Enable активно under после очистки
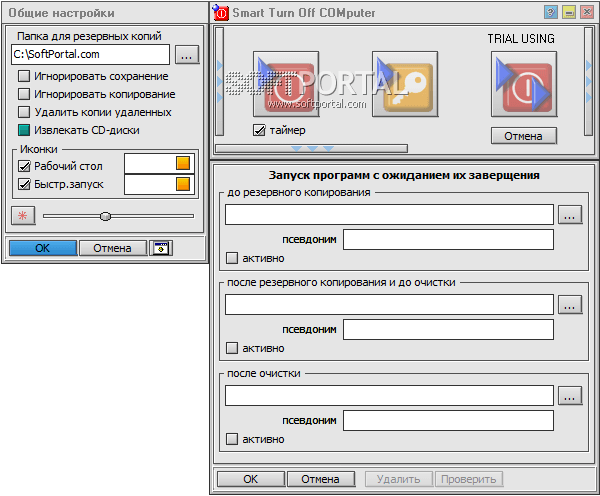Image resolution: width=600 pixels, height=496 pixels. coord(232,439)
